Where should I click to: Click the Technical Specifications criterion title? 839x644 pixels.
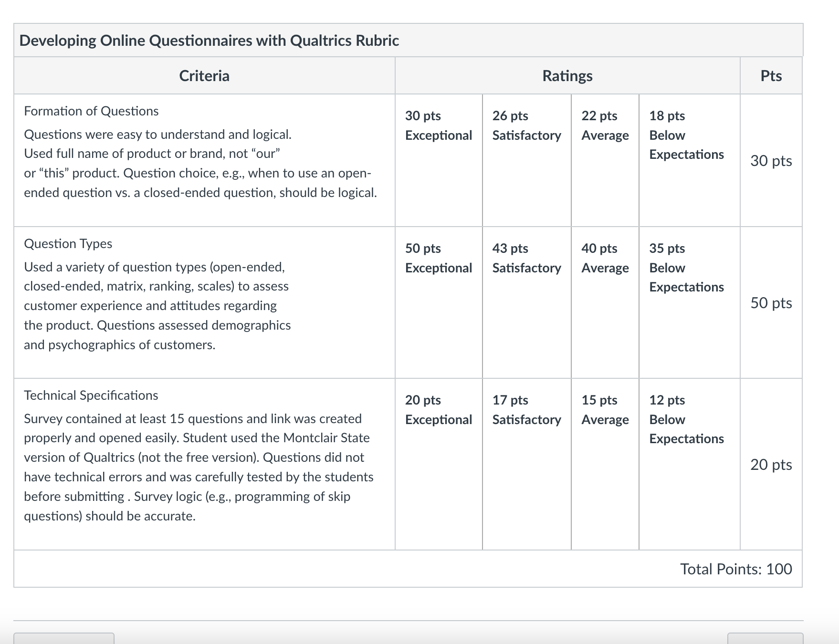pyautogui.click(x=91, y=395)
